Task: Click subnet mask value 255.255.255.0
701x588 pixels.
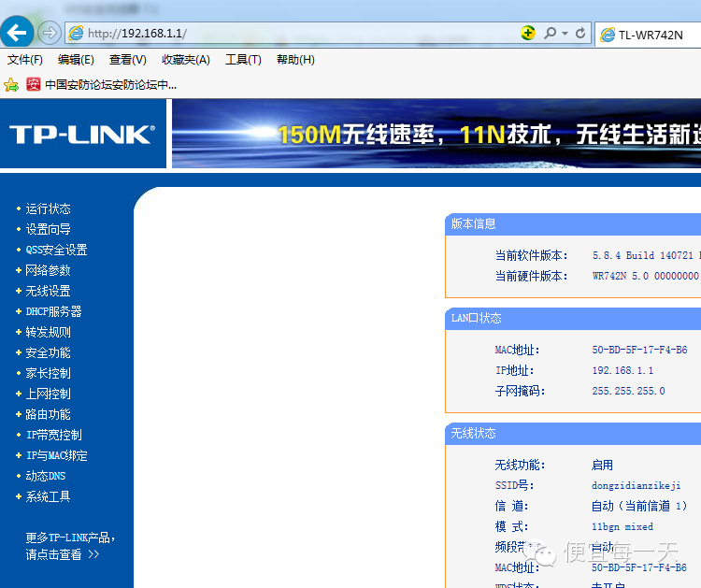Action: click(628, 391)
